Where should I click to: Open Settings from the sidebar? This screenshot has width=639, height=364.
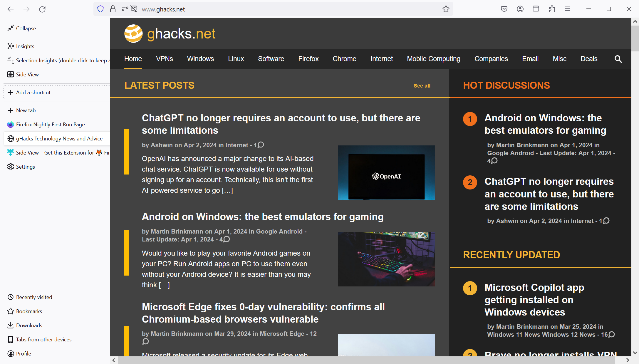[x=25, y=167]
